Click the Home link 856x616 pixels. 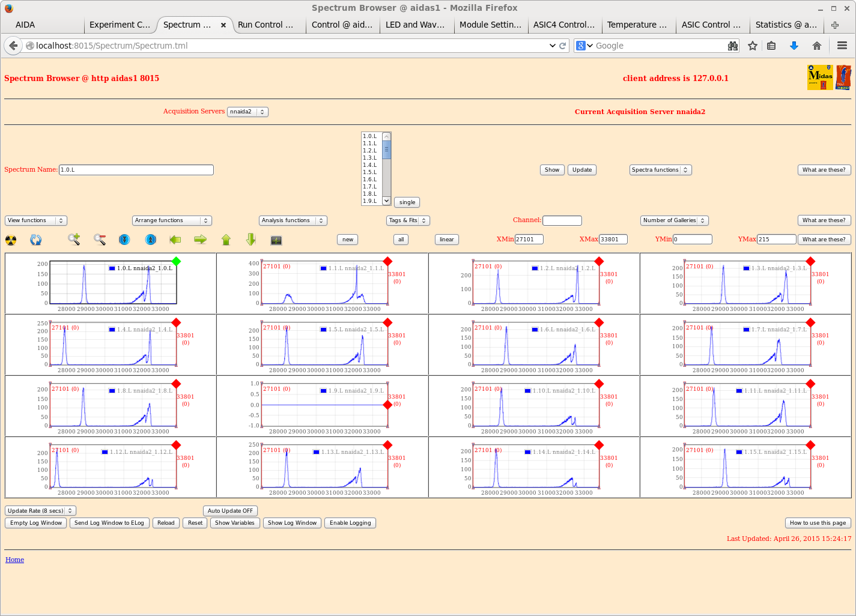click(x=15, y=560)
